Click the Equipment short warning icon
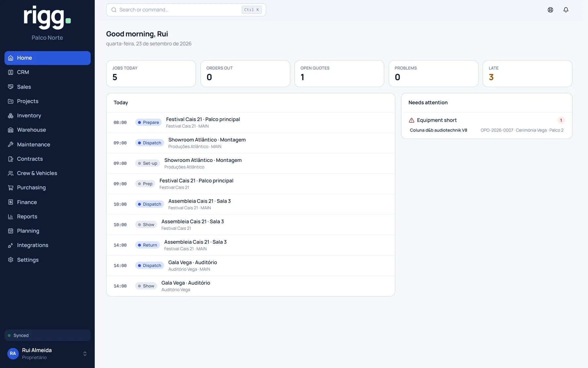The image size is (588, 368). pyautogui.click(x=412, y=120)
